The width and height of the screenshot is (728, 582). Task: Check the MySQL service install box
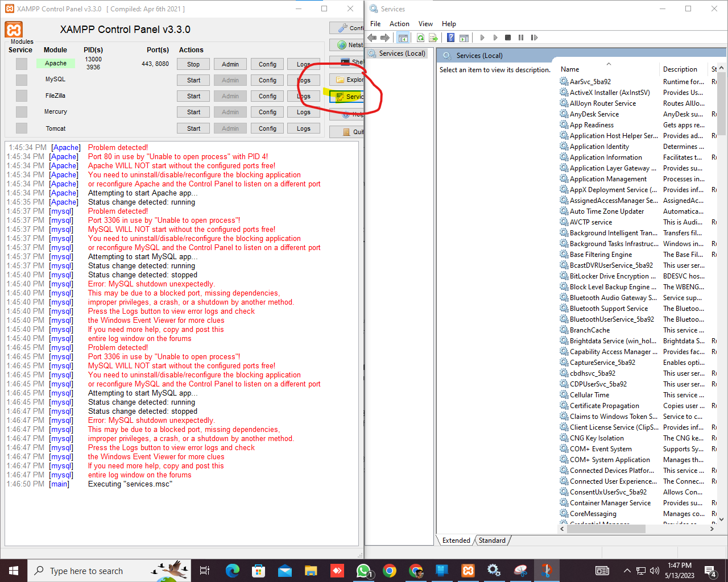click(x=21, y=80)
